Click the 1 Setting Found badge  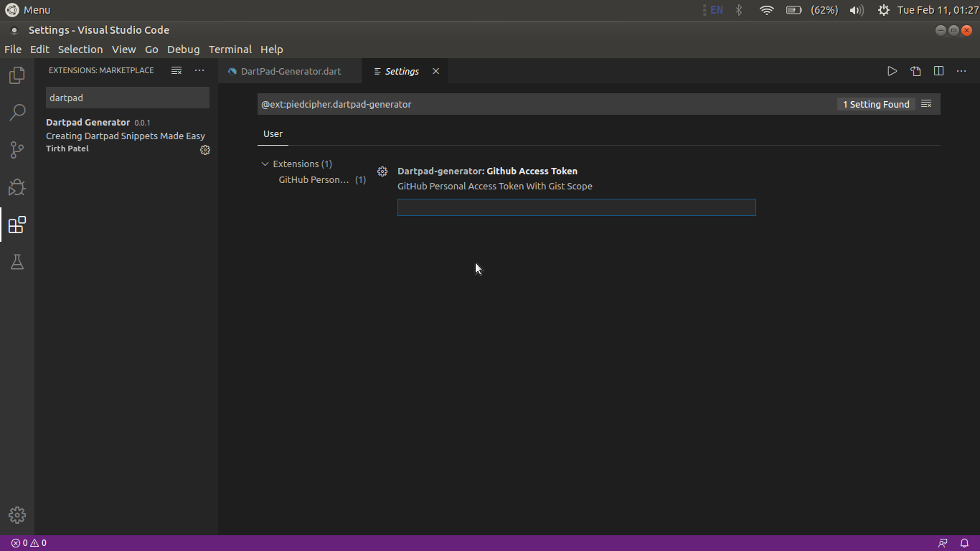tap(876, 104)
